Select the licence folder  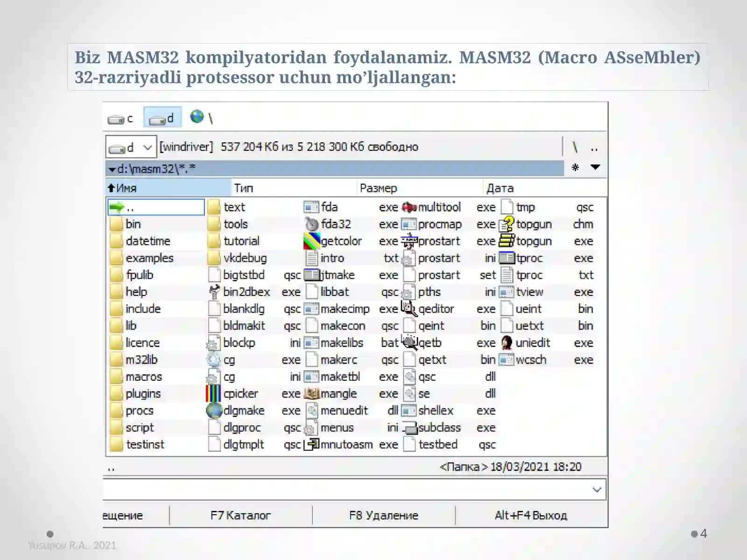(135, 343)
